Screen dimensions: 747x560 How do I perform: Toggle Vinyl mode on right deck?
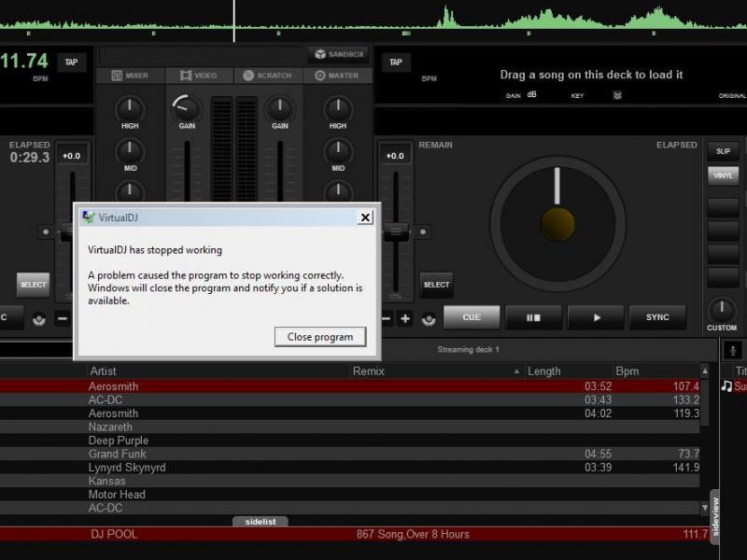click(x=723, y=175)
